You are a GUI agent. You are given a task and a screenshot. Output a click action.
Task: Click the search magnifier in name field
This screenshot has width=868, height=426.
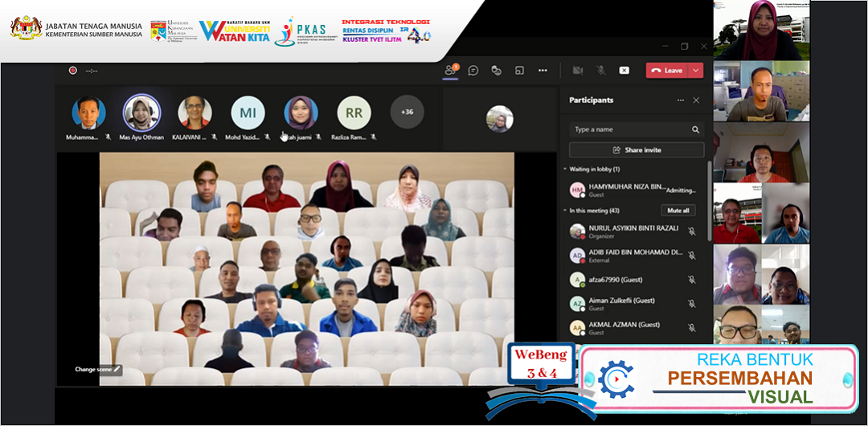[695, 129]
